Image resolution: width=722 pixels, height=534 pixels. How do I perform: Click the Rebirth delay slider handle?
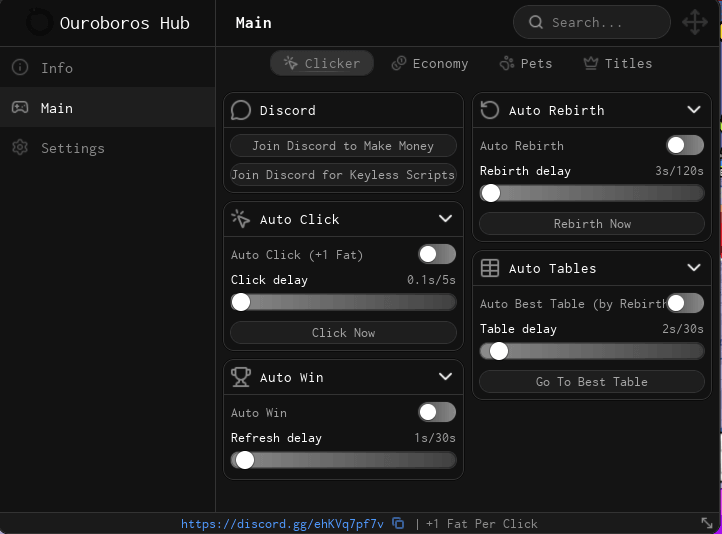point(490,193)
